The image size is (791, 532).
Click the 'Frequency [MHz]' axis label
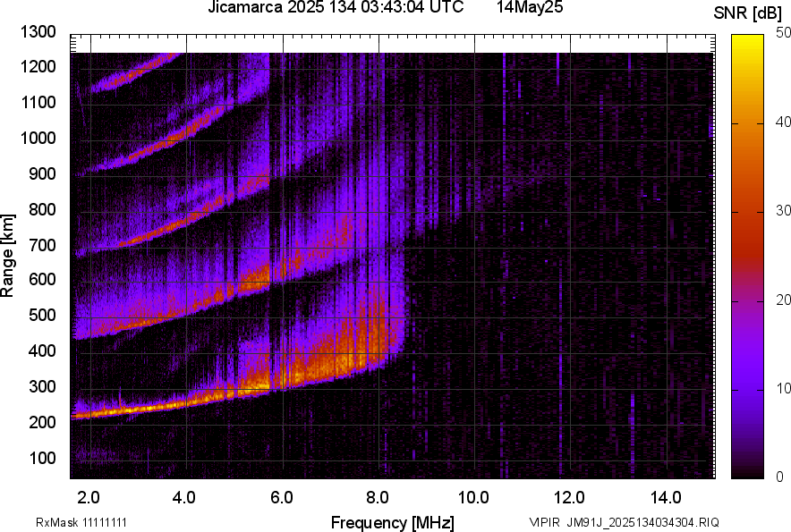coord(392,522)
